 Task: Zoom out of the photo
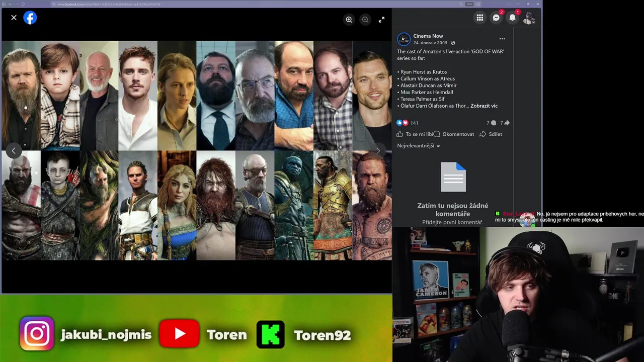pyautogui.click(x=365, y=20)
